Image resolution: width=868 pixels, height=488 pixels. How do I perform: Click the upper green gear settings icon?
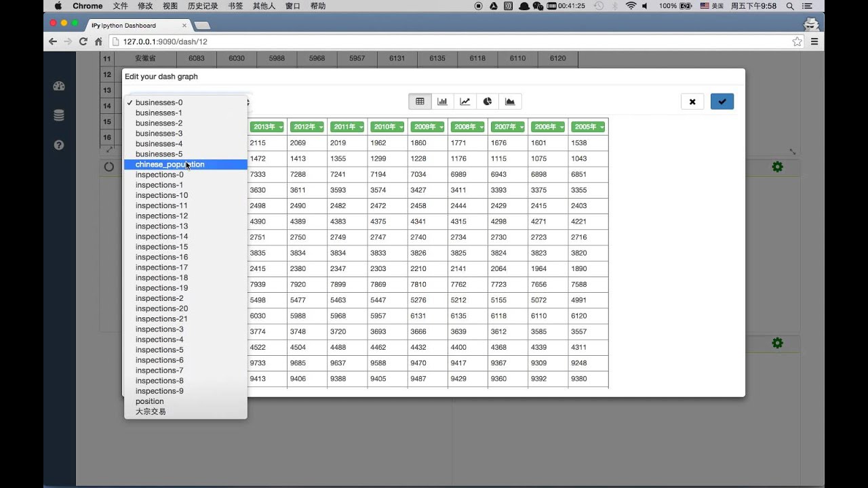[777, 167]
